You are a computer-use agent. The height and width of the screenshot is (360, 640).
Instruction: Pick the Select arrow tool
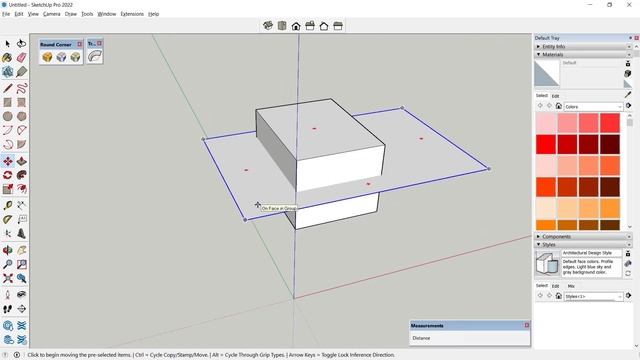point(7,44)
